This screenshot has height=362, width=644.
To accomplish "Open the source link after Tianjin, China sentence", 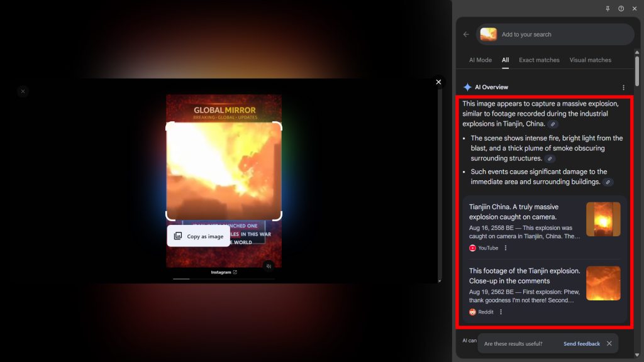I will point(553,124).
